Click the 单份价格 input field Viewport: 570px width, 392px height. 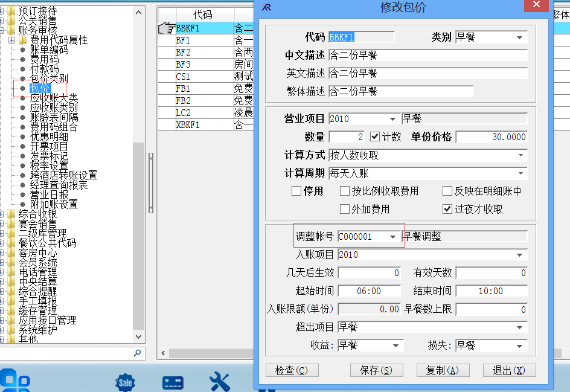tap(492, 137)
